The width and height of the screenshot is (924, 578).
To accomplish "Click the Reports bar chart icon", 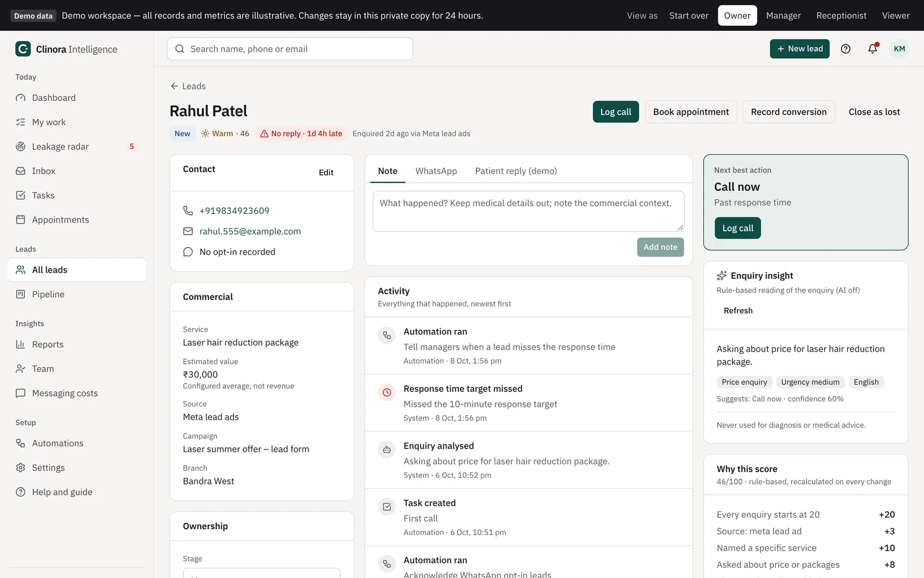I will point(21,344).
